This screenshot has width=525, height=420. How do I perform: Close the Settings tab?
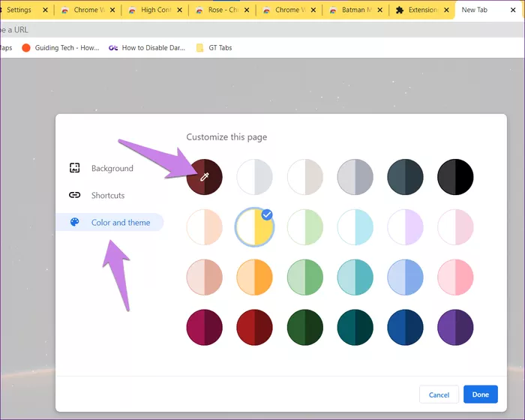[45, 10]
